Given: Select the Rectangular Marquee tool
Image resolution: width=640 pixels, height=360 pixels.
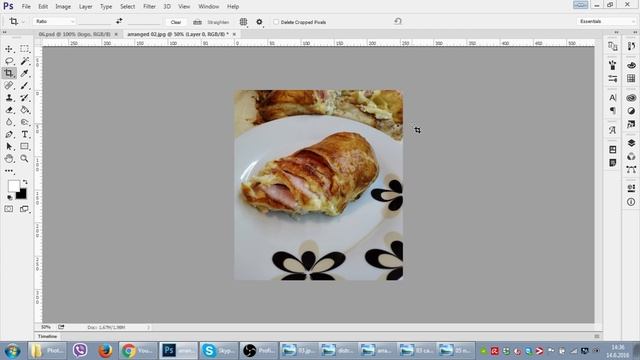Looking at the screenshot, I should pos(24,49).
